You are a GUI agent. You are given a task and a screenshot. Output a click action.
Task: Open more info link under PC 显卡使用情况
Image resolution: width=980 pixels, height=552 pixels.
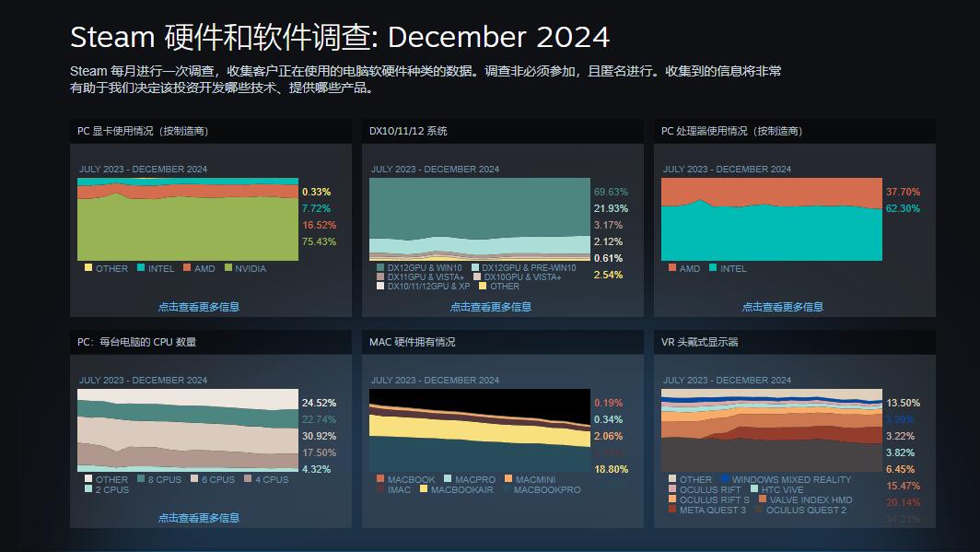(x=198, y=307)
